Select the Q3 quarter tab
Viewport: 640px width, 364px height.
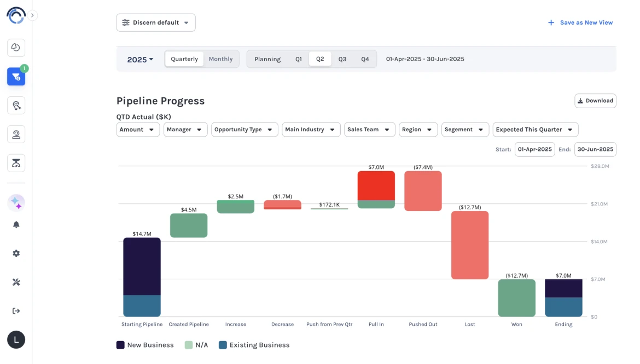point(342,59)
